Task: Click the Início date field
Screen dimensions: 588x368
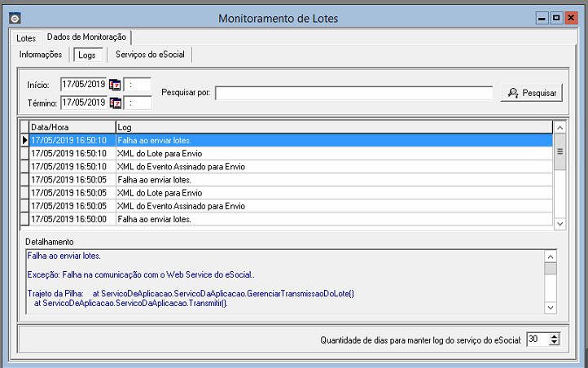Action: (x=84, y=85)
